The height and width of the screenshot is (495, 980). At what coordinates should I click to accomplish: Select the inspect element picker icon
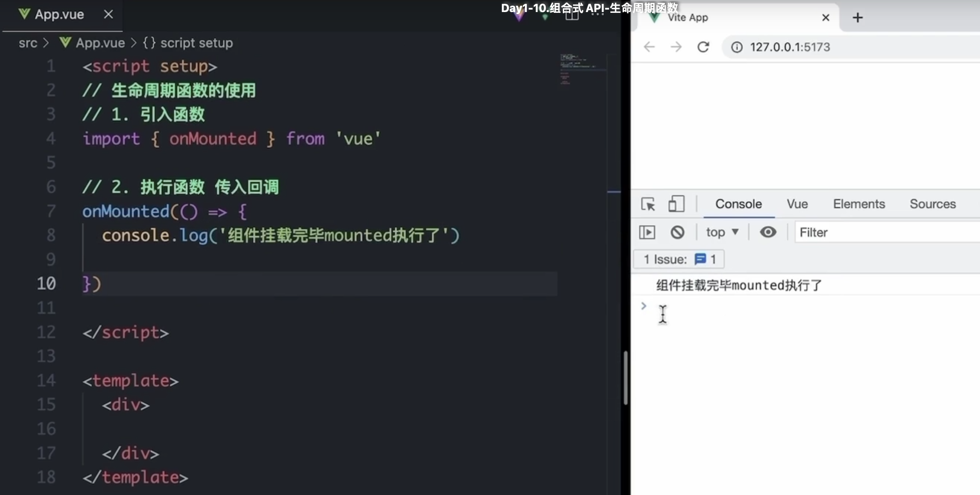(x=648, y=204)
